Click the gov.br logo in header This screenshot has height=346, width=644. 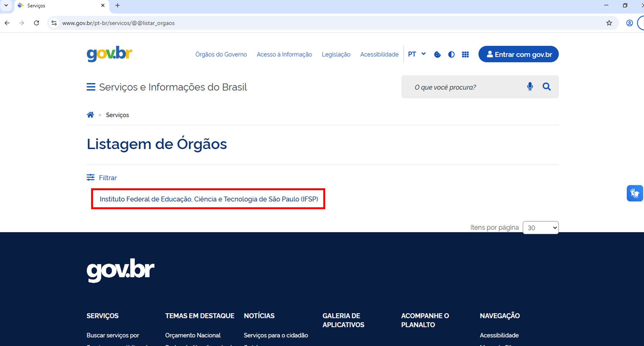coord(109,54)
